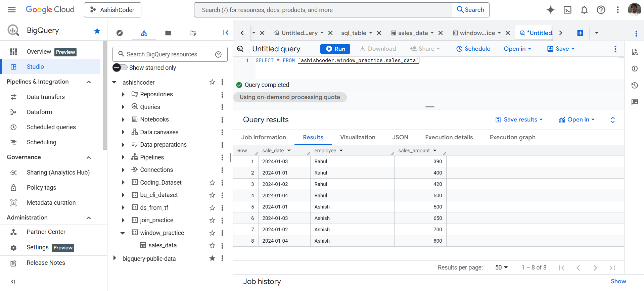Show the Job history panel
Screen dimensions: 644x291
point(618,281)
